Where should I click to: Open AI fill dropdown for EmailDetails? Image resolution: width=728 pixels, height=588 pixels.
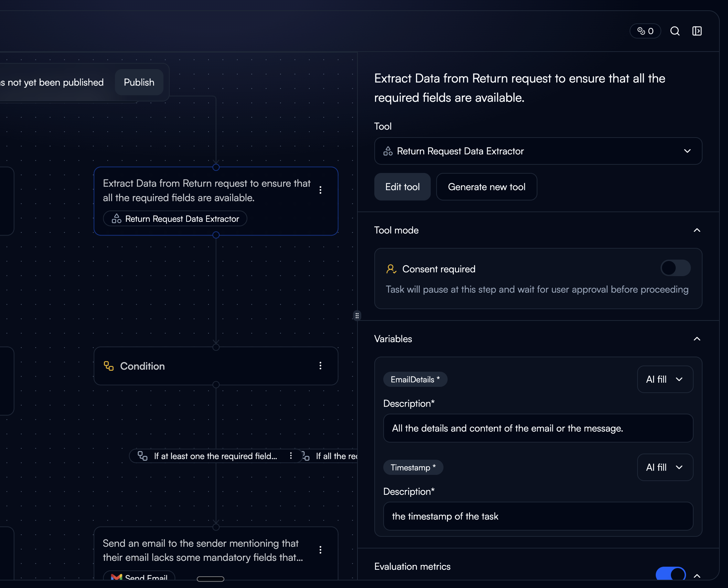click(x=665, y=379)
